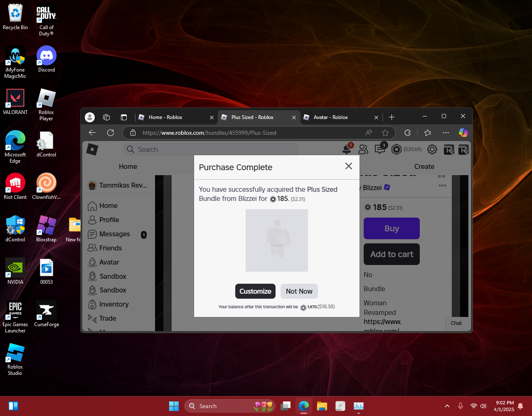The image size is (532, 416).
Task: Open Riot Client desktop shortcut
Action: pyautogui.click(x=15, y=186)
